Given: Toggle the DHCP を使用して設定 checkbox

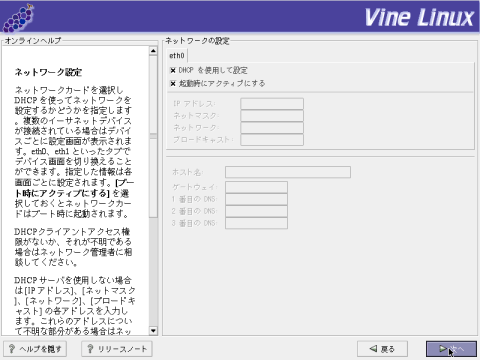Looking at the screenshot, I should [x=173, y=70].
